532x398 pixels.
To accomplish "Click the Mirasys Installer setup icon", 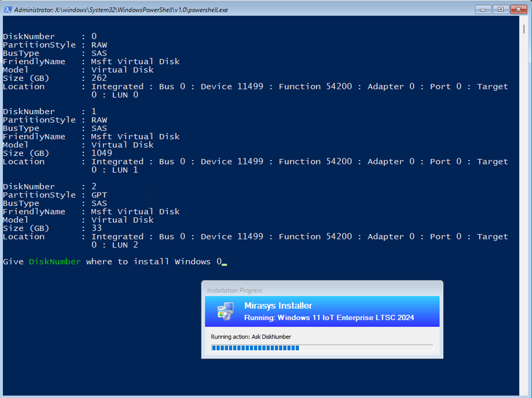I will coord(225,311).
